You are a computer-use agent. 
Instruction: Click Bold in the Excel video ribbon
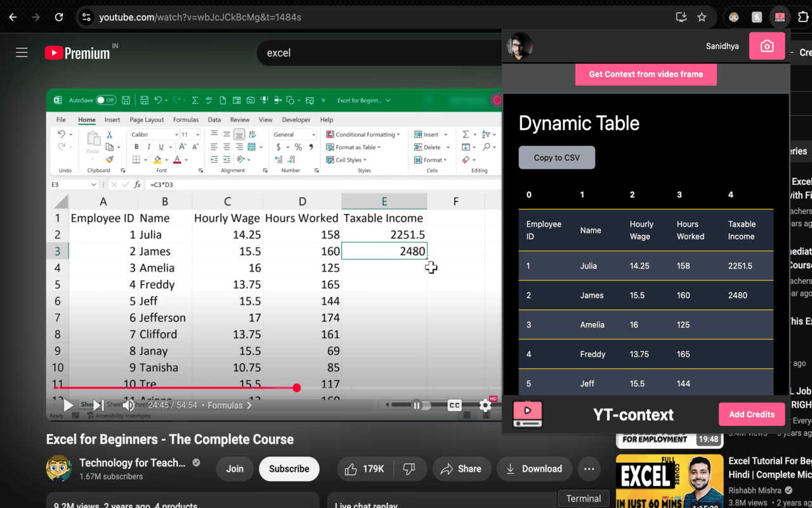(x=136, y=147)
